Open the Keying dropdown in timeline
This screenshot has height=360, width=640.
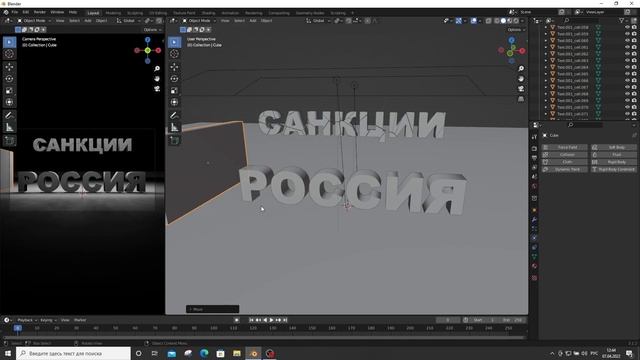[48, 320]
